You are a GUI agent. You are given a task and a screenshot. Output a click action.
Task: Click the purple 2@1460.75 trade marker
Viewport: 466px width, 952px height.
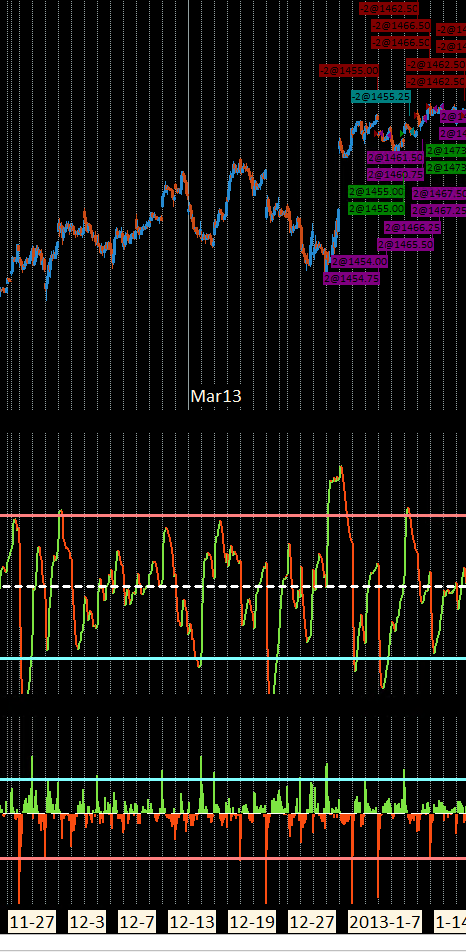[x=395, y=174]
